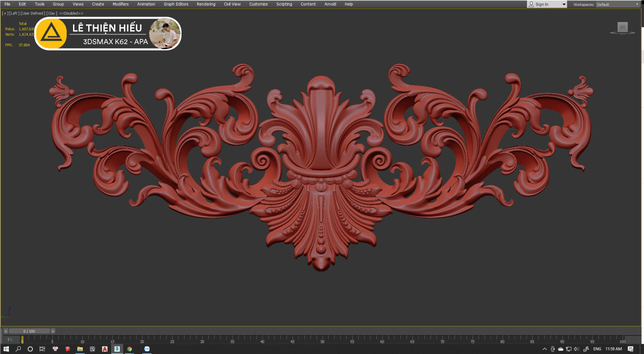Open the Modifiers menu
The height and width of the screenshot is (354, 644).
tap(120, 4)
